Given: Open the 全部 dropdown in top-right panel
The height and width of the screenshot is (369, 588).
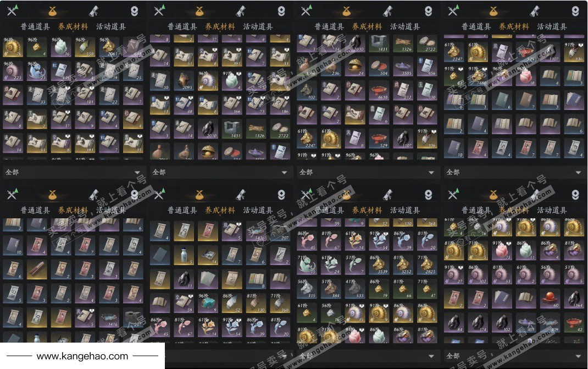Looking at the screenshot, I should coord(514,172).
